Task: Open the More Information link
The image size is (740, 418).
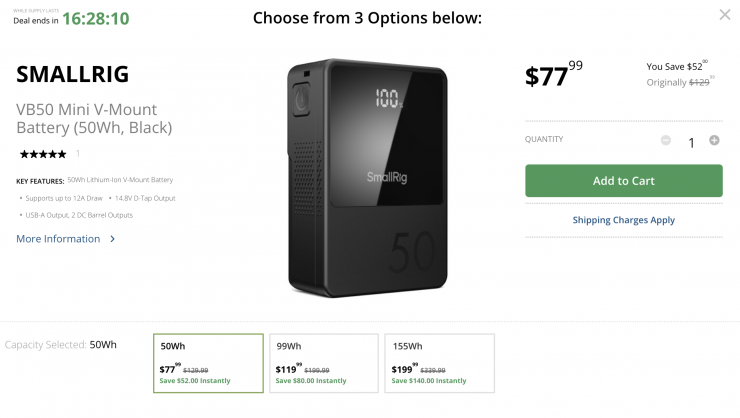Action: 58,239
